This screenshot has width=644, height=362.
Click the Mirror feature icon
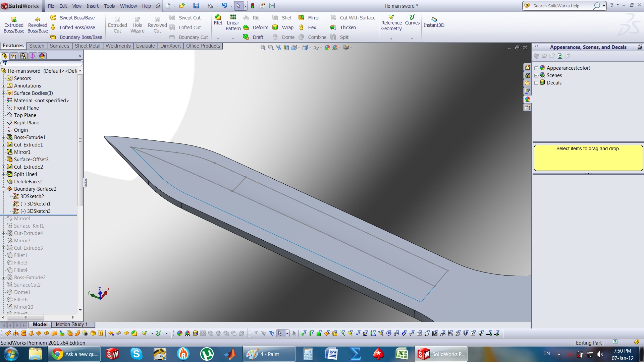pos(302,18)
